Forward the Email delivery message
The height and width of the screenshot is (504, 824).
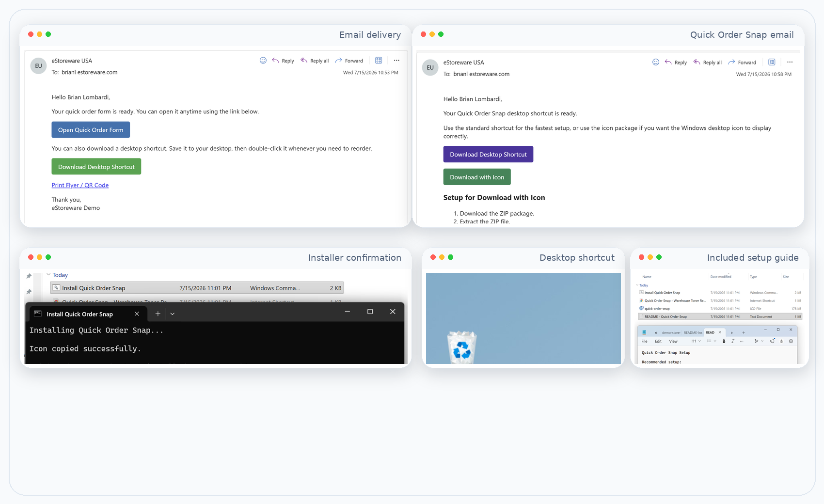tap(349, 61)
